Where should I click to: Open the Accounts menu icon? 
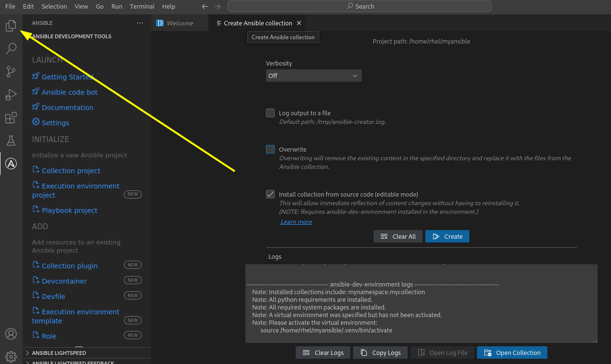pyautogui.click(x=11, y=334)
